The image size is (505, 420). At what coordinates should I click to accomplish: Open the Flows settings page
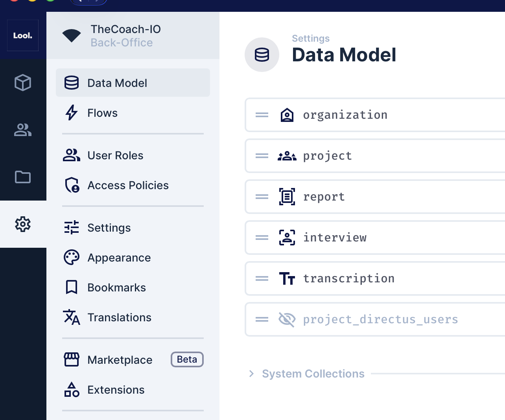102,113
